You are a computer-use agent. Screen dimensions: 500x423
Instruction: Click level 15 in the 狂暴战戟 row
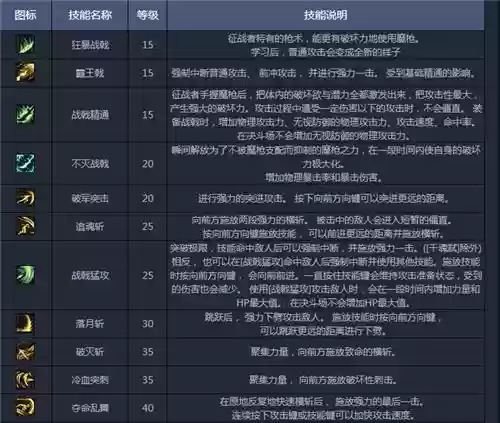click(148, 45)
